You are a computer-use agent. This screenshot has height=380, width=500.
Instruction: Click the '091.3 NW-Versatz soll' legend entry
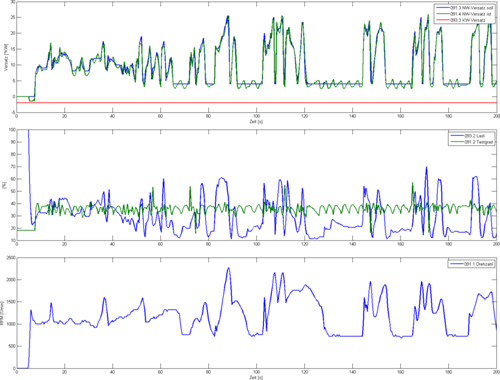pos(464,7)
